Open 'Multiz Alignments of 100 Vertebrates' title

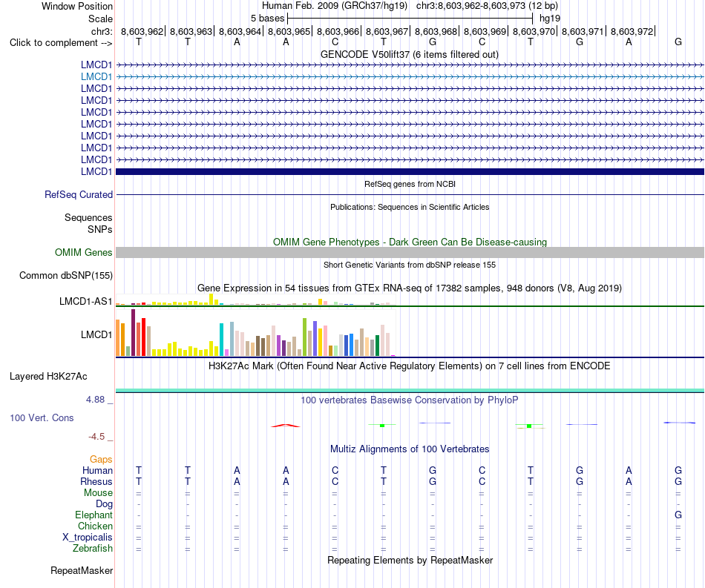coord(410,449)
